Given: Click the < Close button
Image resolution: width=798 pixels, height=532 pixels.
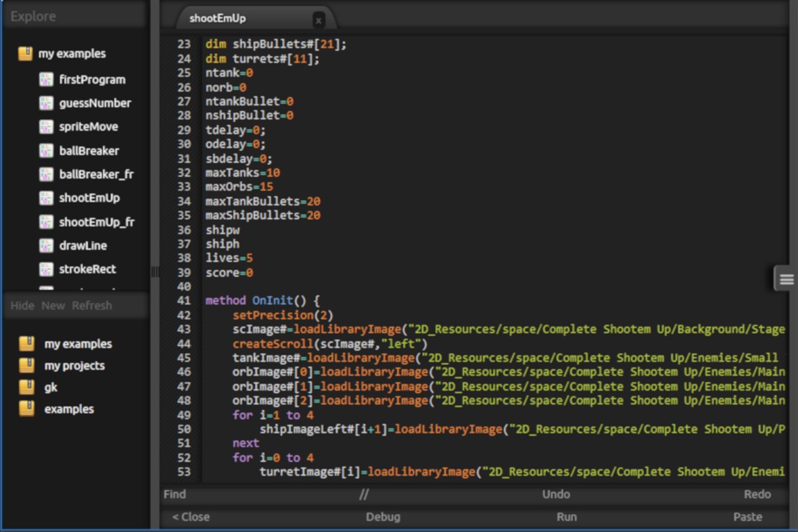Looking at the screenshot, I should [191, 516].
